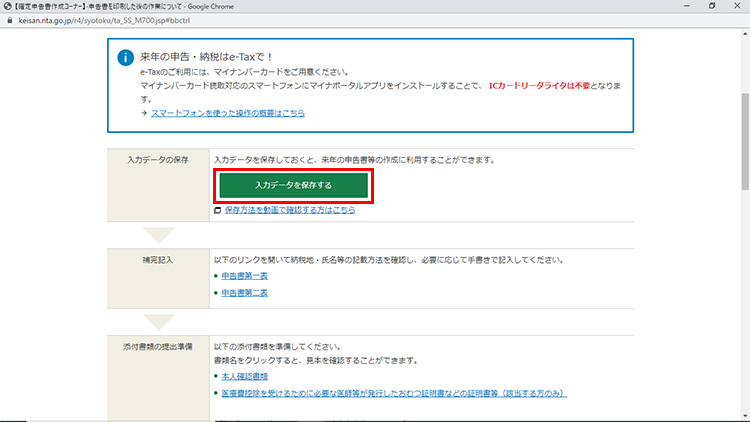750x422 pixels.
Task: Open the 保存方法を動画で確認する方はこちら link
Action: click(x=289, y=210)
